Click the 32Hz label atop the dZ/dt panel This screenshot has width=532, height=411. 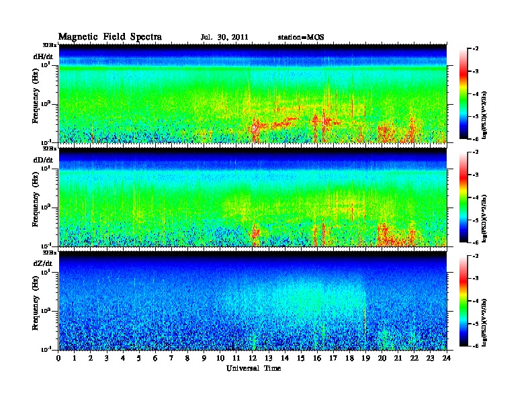click(x=50, y=253)
